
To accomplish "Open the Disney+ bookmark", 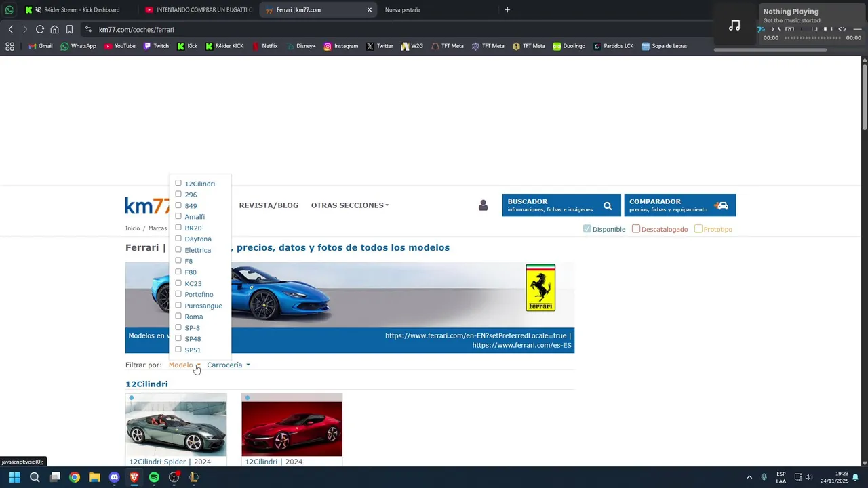I will tap(300, 46).
